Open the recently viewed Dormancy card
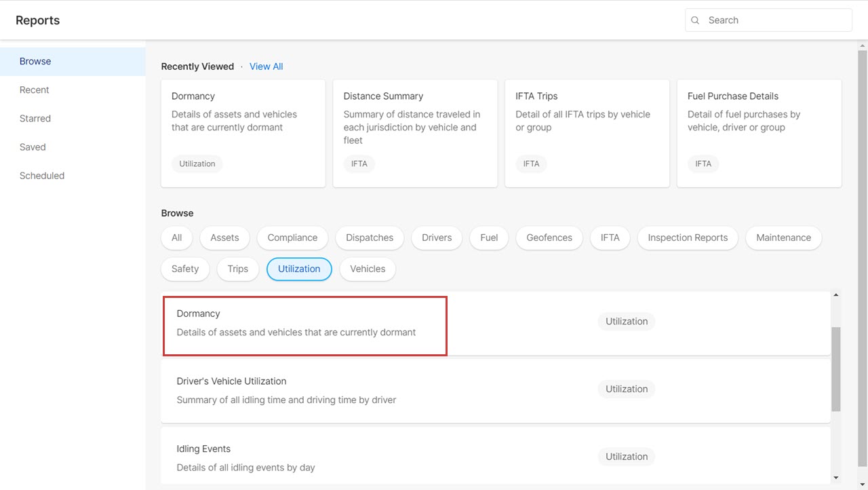Viewport: 868px width, 490px height. click(243, 133)
